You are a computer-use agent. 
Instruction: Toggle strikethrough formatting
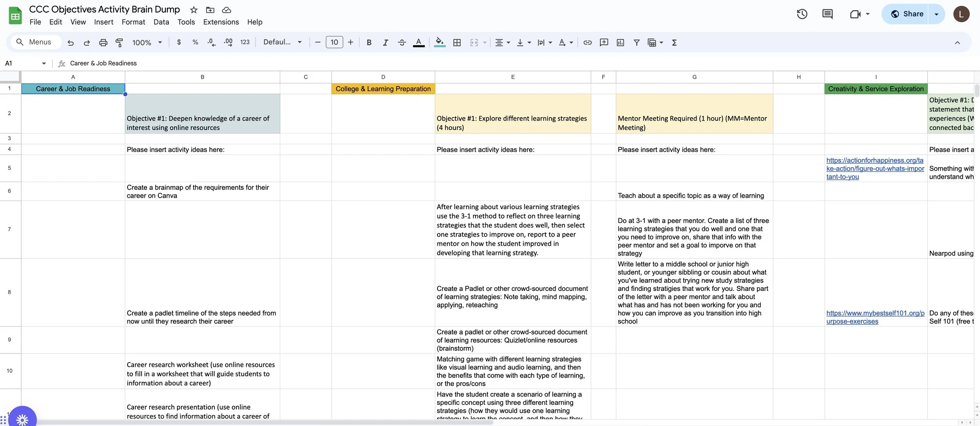(x=402, y=42)
